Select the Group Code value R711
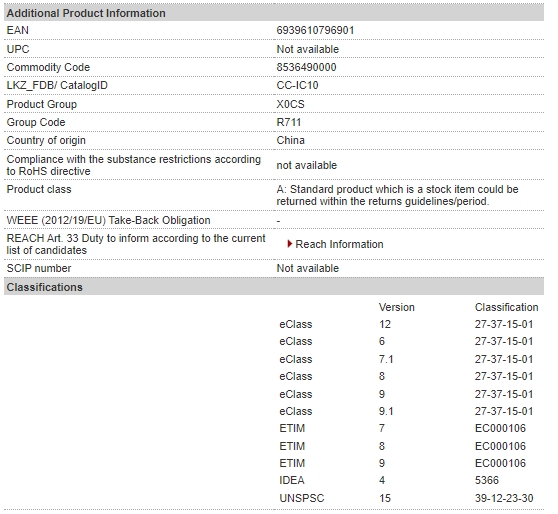The width and height of the screenshot is (558, 514). point(289,122)
